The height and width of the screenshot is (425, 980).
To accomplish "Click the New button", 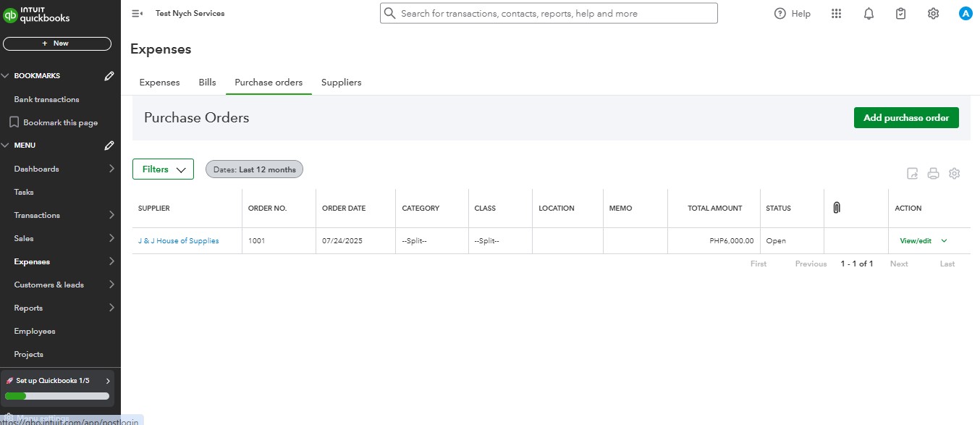I will coord(57,43).
